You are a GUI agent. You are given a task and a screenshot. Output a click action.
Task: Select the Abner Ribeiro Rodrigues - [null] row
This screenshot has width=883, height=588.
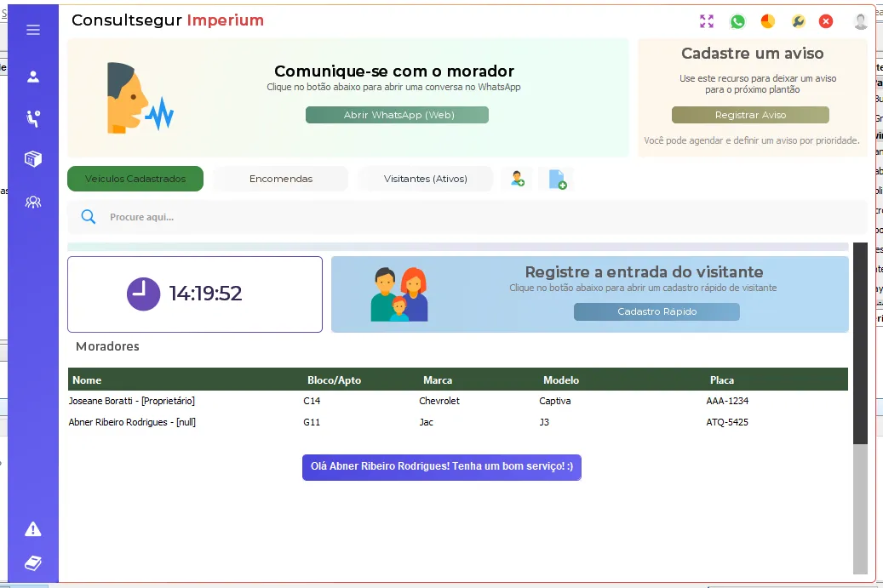[458, 422]
